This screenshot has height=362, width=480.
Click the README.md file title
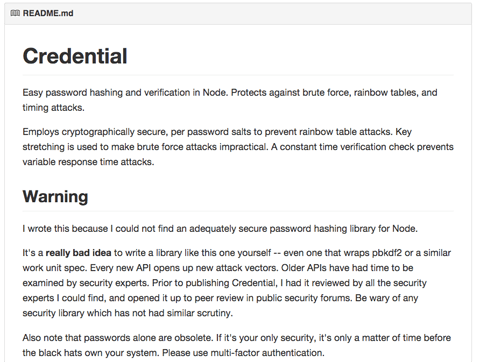coord(48,13)
